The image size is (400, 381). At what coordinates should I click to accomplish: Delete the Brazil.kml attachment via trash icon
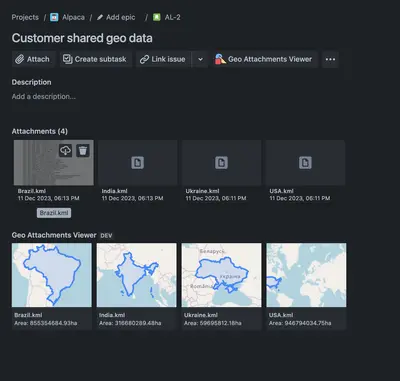click(83, 151)
